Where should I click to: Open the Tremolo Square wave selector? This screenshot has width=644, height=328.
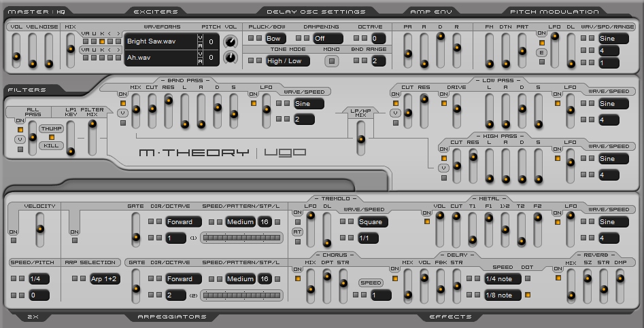coord(373,222)
